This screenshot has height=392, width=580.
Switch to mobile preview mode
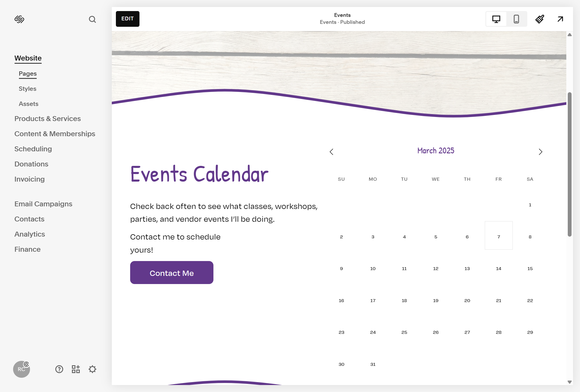pyautogui.click(x=516, y=19)
